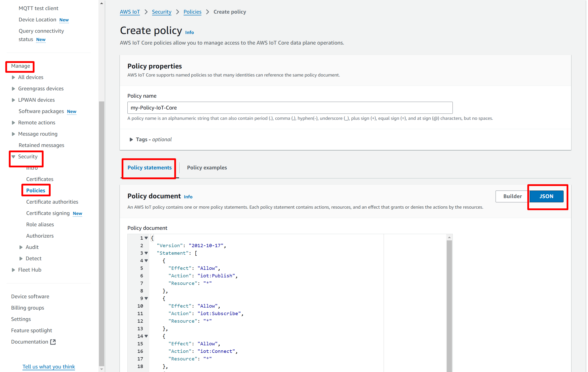Collapse fold arrow on line 4

pos(146,261)
